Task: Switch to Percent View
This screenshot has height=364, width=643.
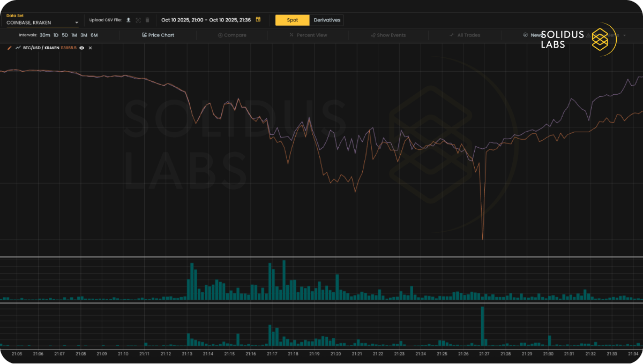Action: point(308,35)
